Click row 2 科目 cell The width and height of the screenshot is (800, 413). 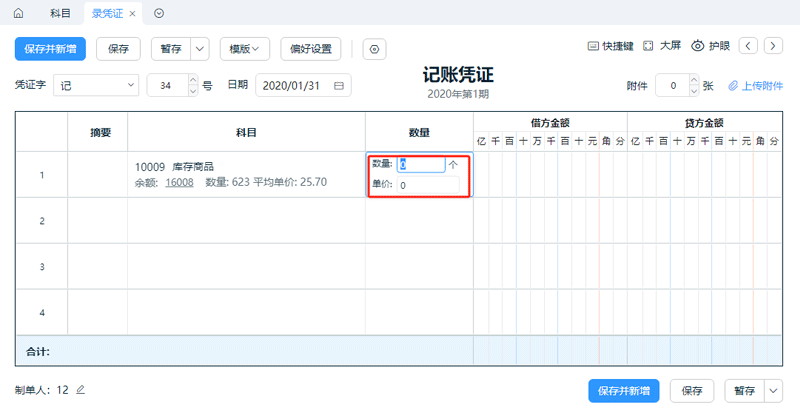246,221
